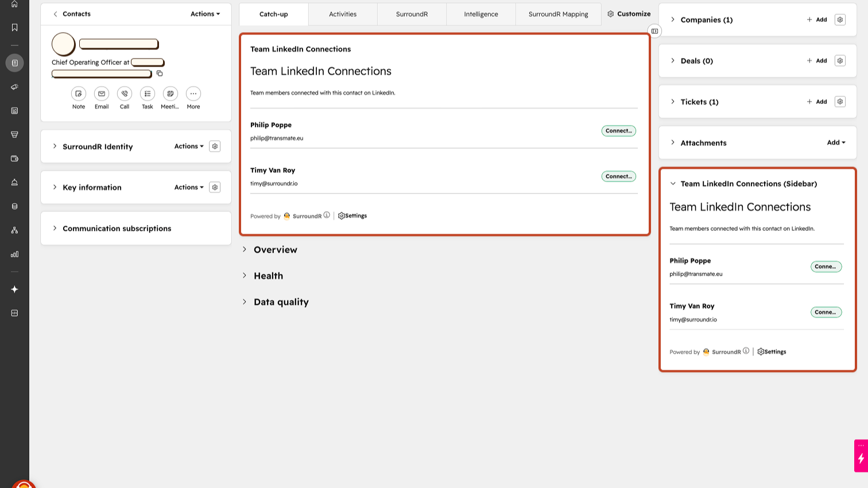Create a Note for this contact
Screen dimensions: 868x488
click(x=79, y=94)
